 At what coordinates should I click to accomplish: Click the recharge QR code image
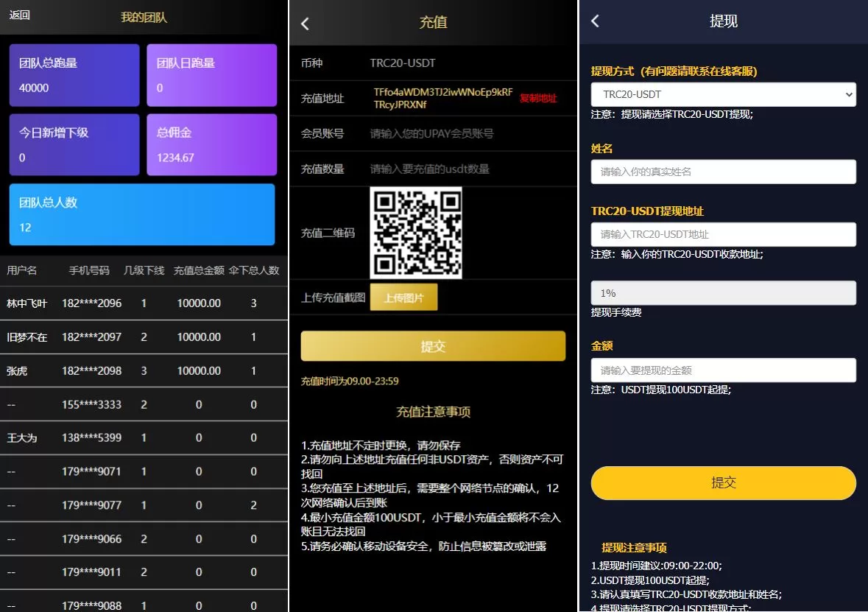(x=415, y=233)
